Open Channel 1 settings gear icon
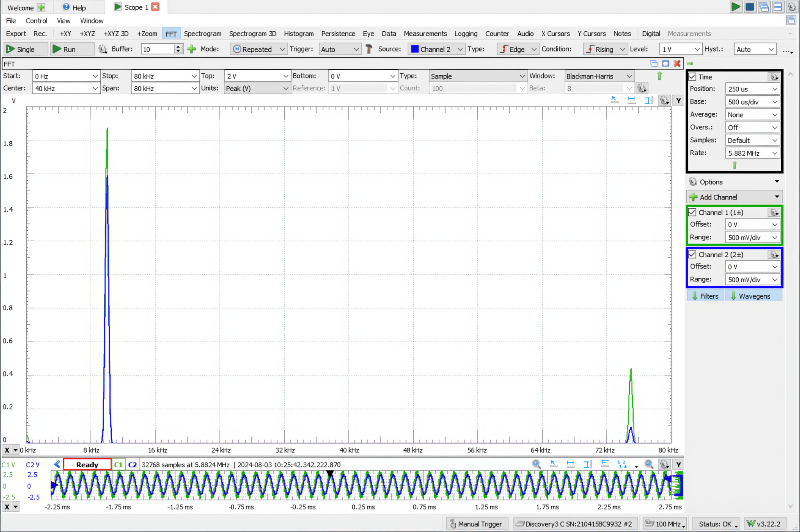This screenshot has width=800, height=532. (774, 212)
